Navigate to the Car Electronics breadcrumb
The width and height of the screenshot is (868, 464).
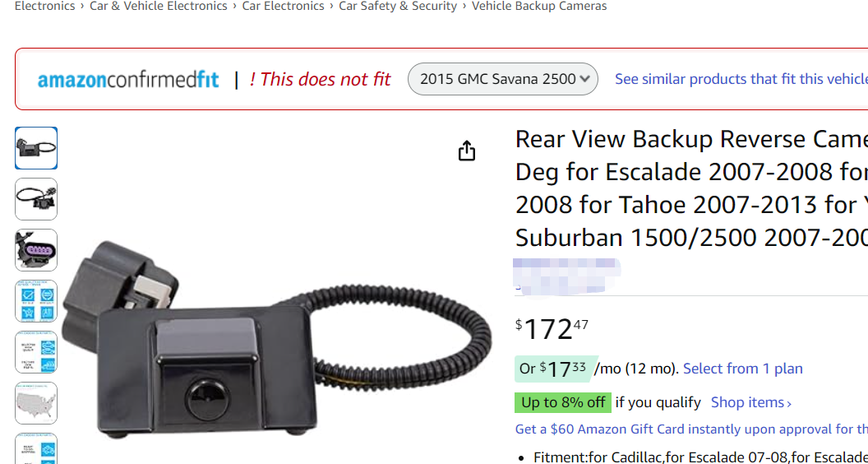[283, 7]
